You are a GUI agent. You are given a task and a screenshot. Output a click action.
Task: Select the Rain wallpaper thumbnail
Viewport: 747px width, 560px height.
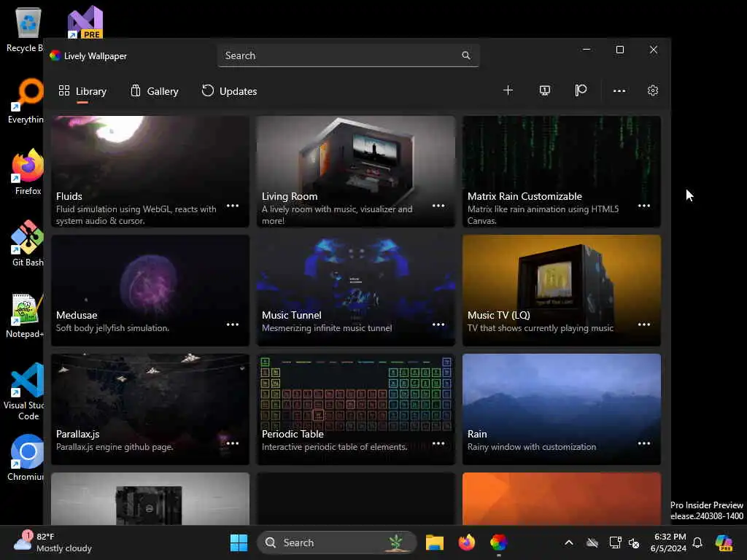coord(562,409)
